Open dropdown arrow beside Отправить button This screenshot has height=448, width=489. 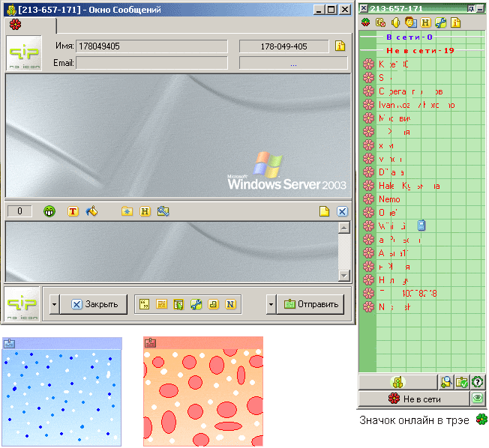point(271,304)
